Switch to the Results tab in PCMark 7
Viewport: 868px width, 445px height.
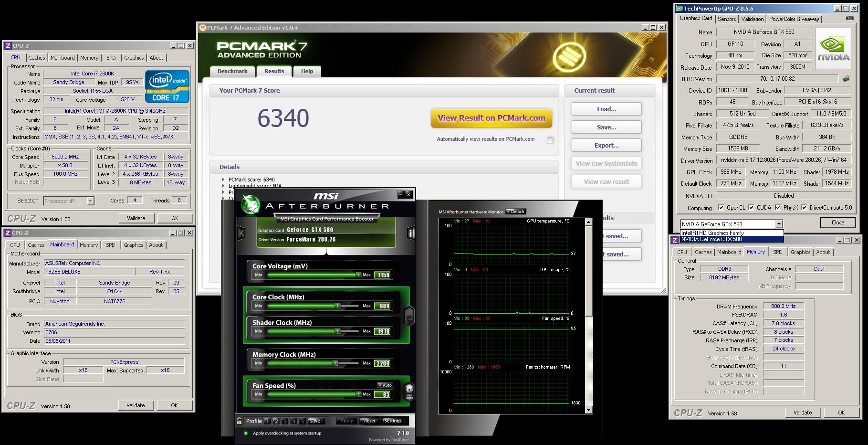pyautogui.click(x=274, y=71)
